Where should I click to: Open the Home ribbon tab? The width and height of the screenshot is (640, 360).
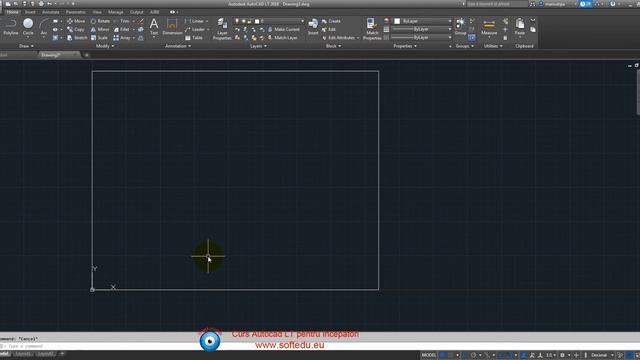coord(12,12)
